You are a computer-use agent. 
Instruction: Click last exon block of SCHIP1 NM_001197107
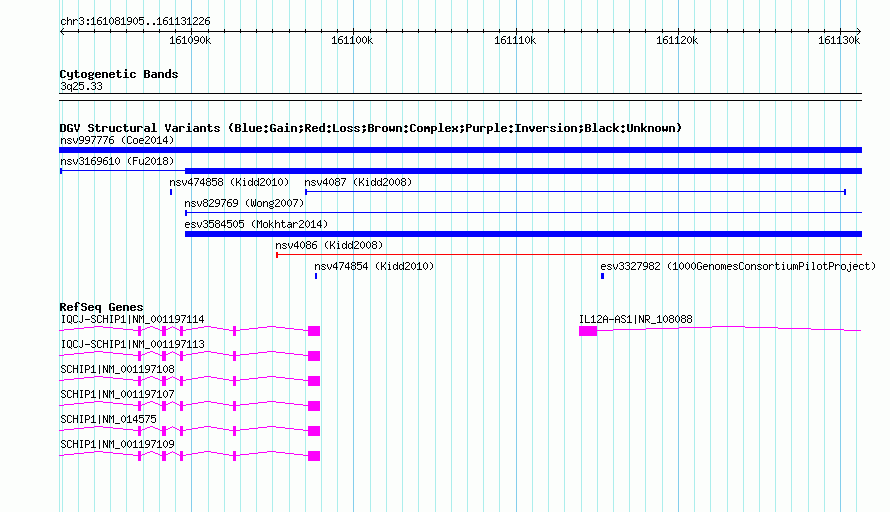314,406
